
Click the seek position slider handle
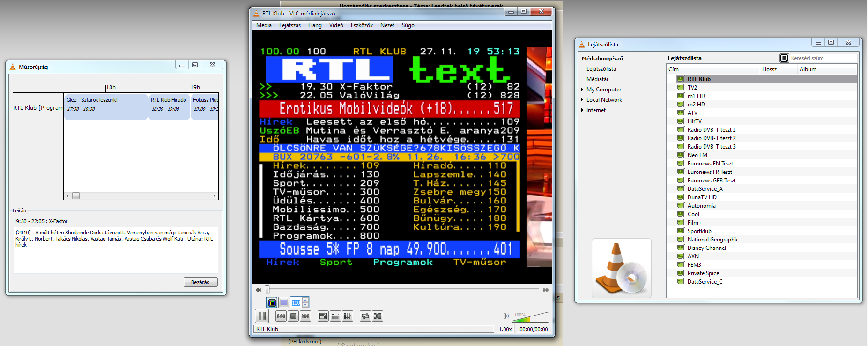click(267, 290)
